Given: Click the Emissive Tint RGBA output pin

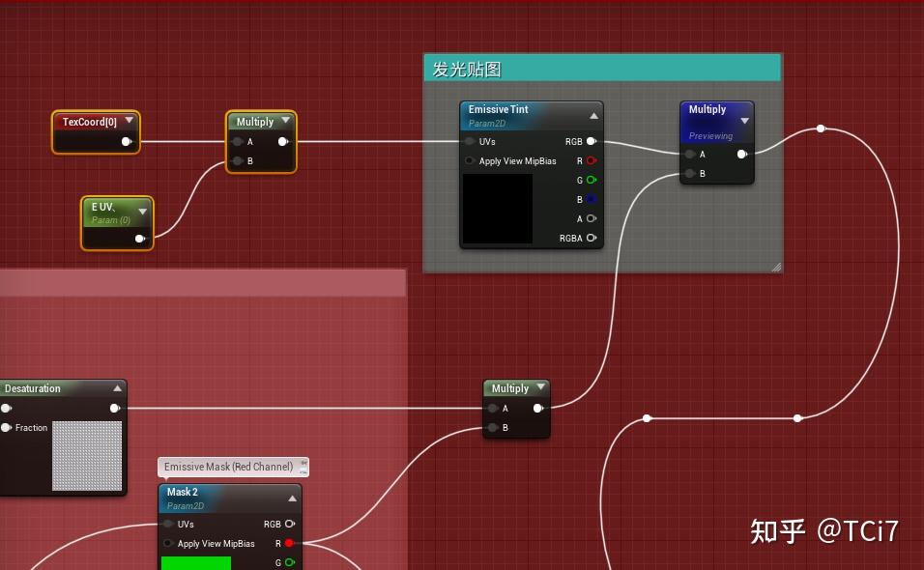Looking at the screenshot, I should pyautogui.click(x=592, y=238).
